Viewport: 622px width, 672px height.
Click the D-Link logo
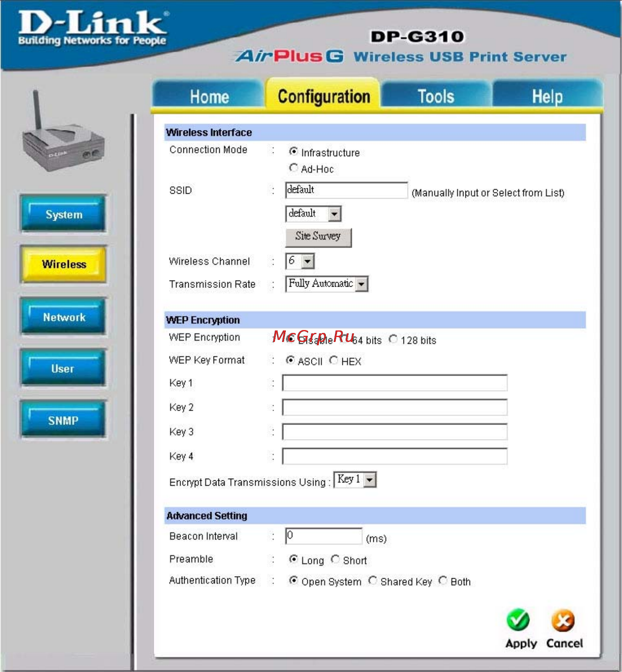point(93,28)
